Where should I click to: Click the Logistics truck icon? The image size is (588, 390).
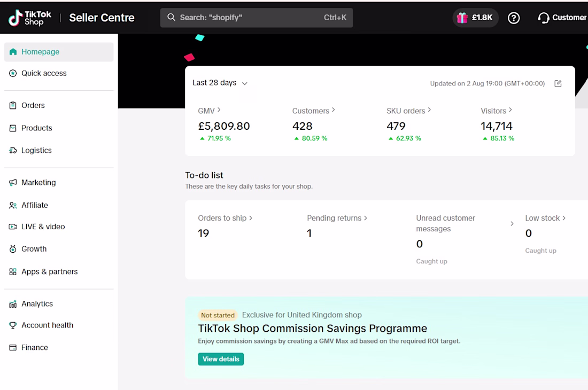pos(13,151)
